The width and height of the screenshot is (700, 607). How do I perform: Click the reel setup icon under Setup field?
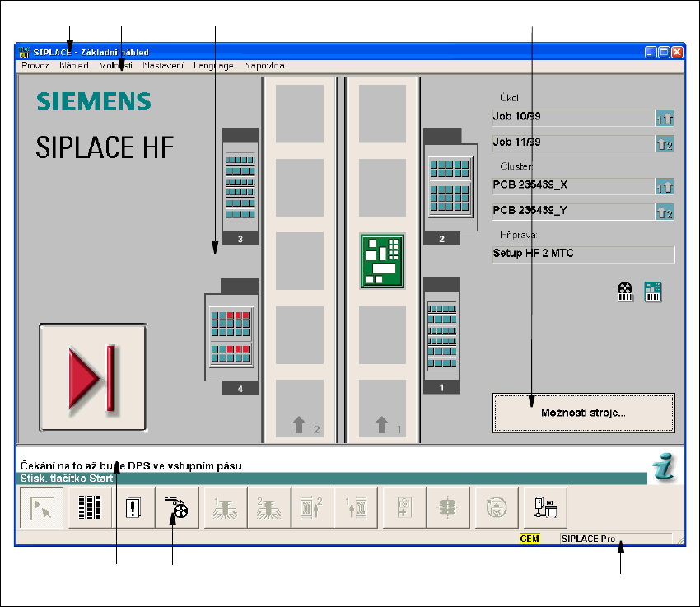(x=625, y=292)
